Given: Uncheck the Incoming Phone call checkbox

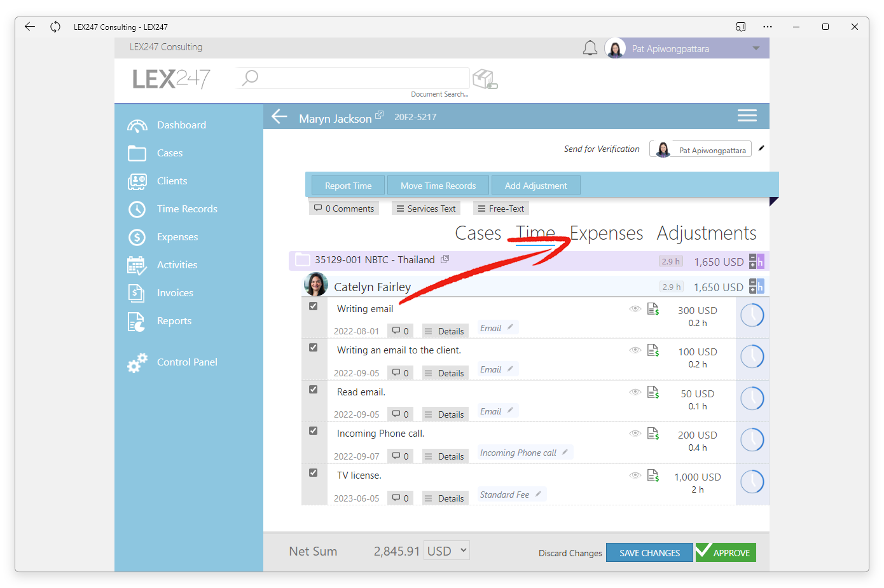Looking at the screenshot, I should point(313,431).
